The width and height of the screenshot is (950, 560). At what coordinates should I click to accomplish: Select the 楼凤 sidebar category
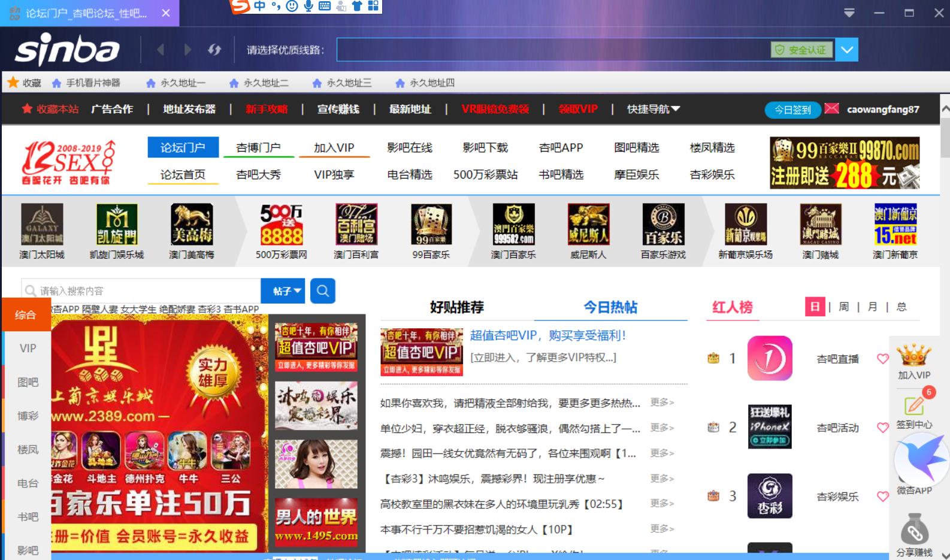pyautogui.click(x=28, y=449)
